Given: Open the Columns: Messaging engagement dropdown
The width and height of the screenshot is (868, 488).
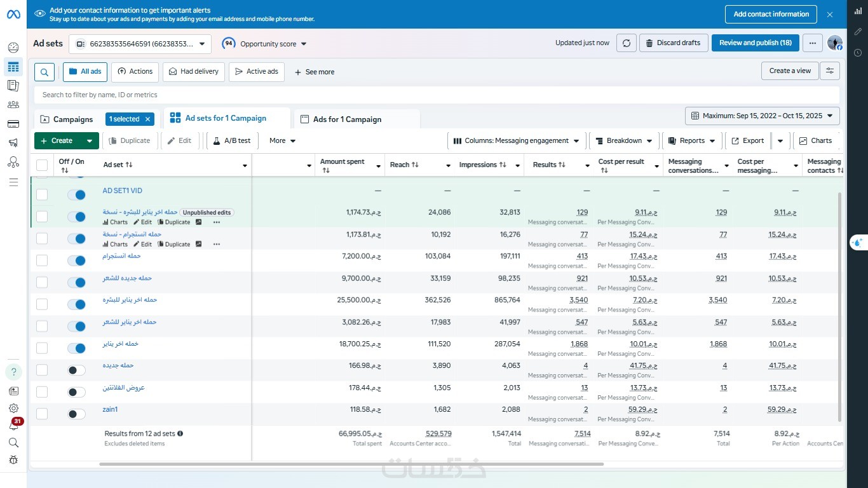Looking at the screenshot, I should click(x=516, y=141).
